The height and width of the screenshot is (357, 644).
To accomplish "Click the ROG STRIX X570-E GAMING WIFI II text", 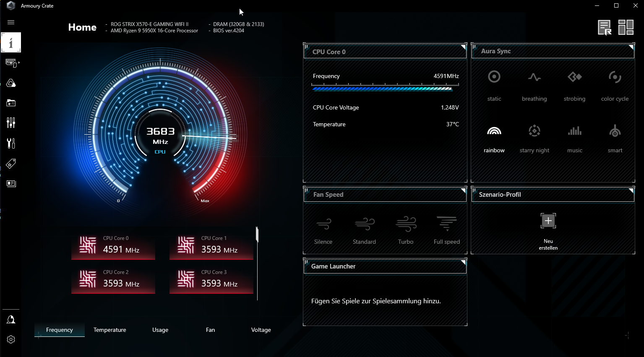I will click(149, 24).
